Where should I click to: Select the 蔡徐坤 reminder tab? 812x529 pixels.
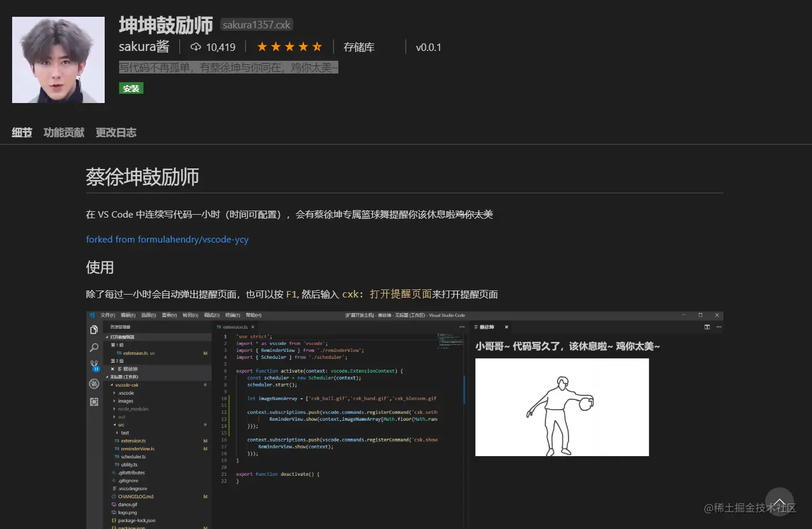coord(491,327)
